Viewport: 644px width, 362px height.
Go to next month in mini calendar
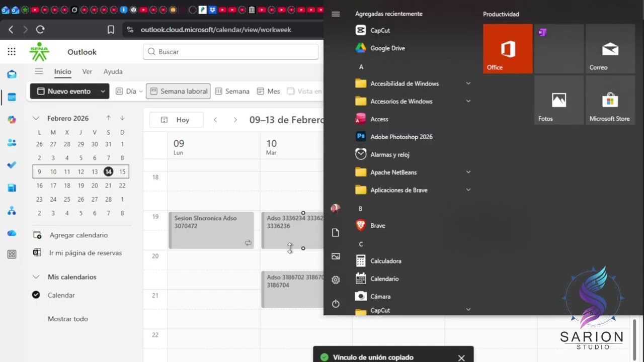(x=122, y=118)
